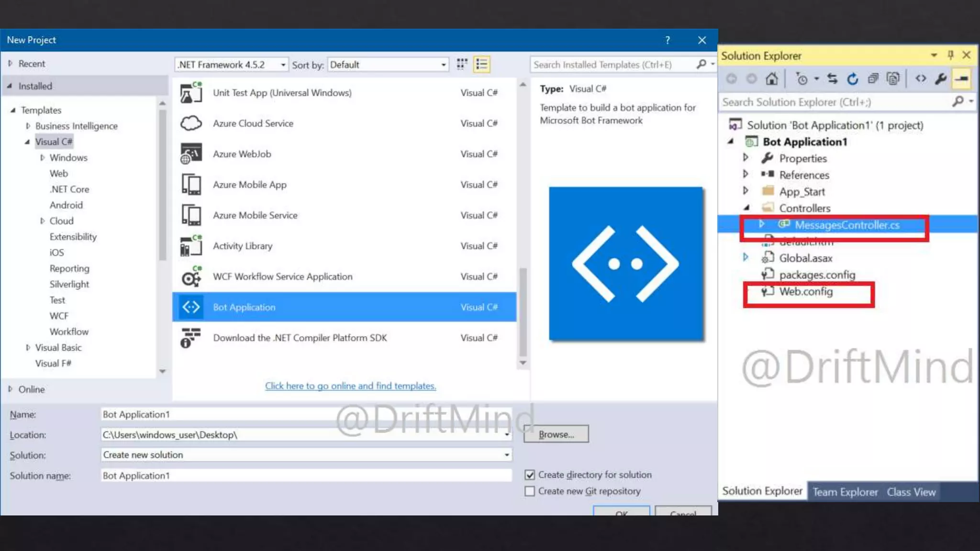Viewport: 980px width, 551px height.
Task: Switch templates to small icons view
Action: click(x=462, y=64)
